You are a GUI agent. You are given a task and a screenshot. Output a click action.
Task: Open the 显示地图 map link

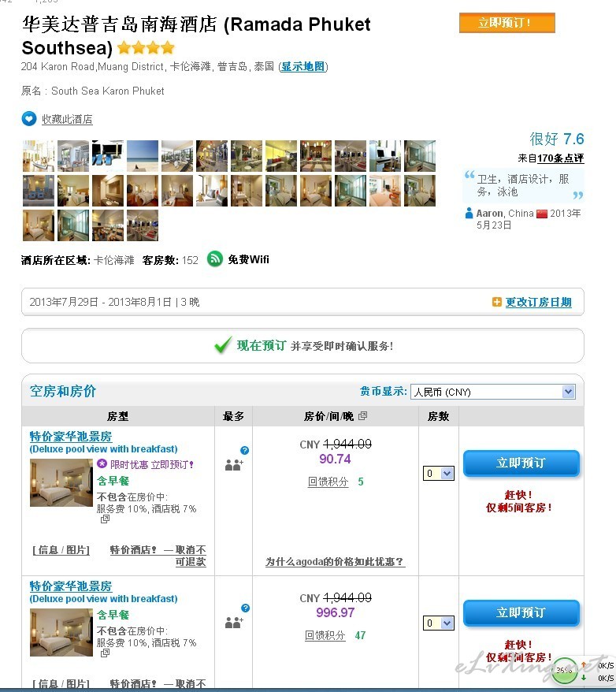(x=303, y=67)
